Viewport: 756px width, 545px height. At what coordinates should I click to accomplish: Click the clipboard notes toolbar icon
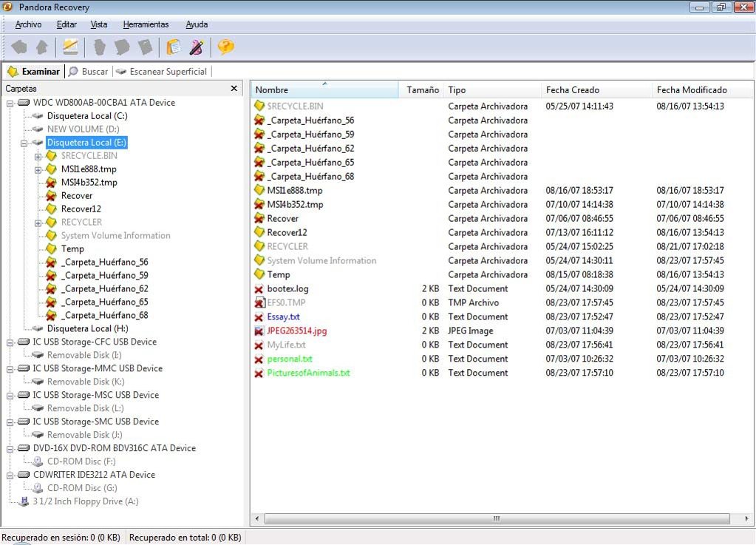point(174,47)
